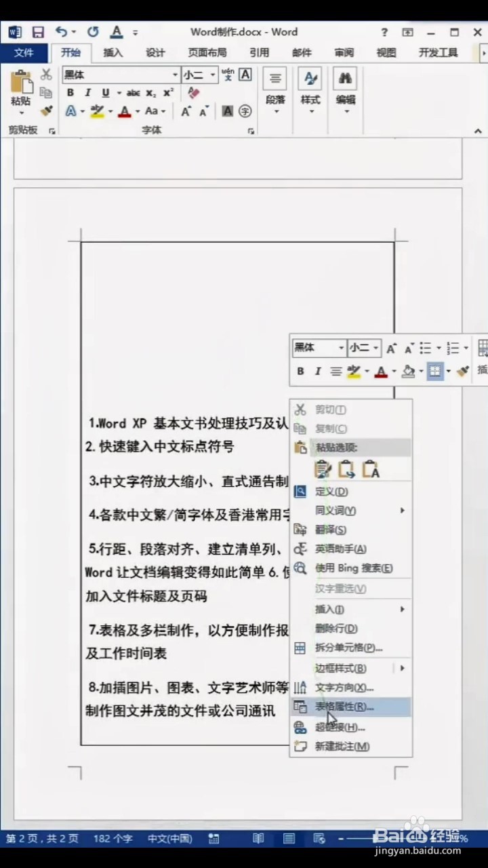This screenshot has width=488, height=868.
Task: Apply numbered list from mini toolbar
Action: tap(454, 349)
